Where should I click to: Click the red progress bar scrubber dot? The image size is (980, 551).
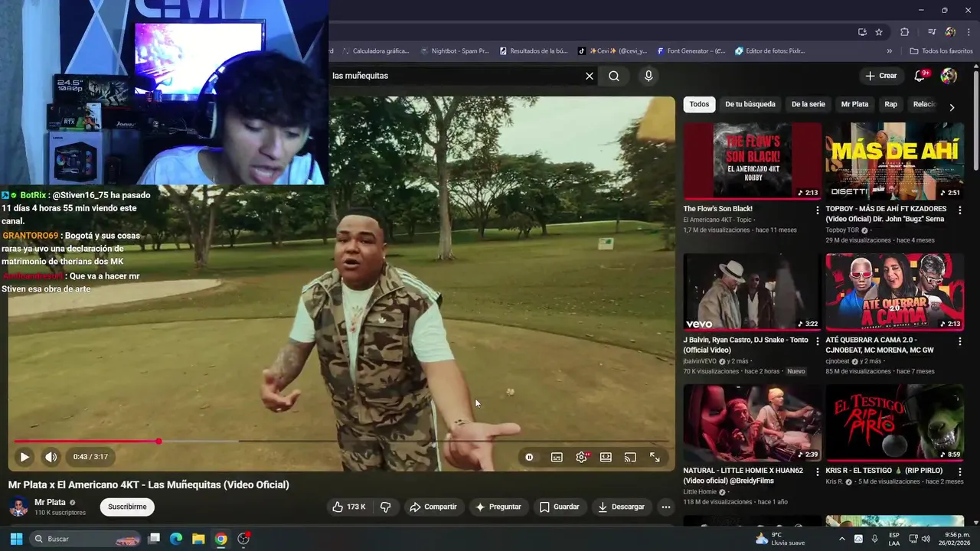(x=158, y=442)
